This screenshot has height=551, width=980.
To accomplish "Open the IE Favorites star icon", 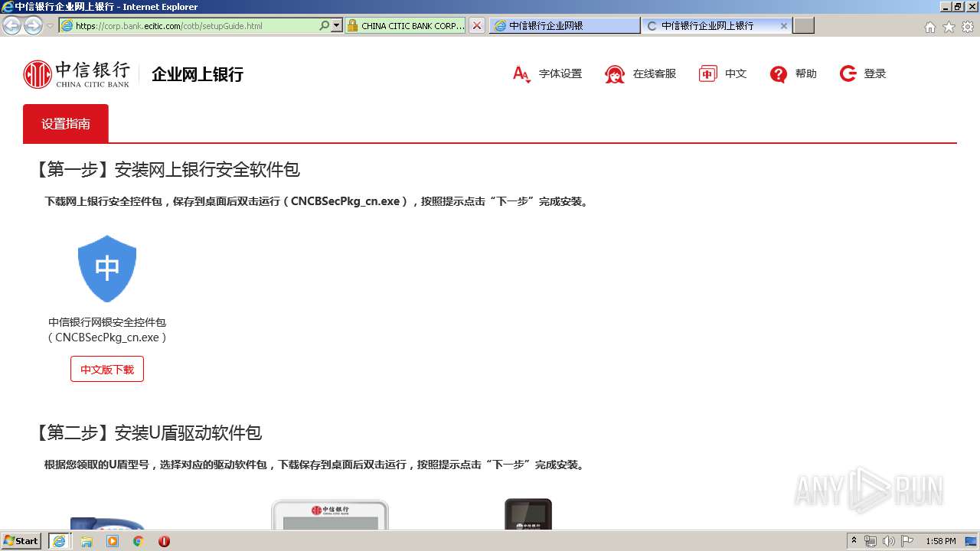I will click(949, 27).
